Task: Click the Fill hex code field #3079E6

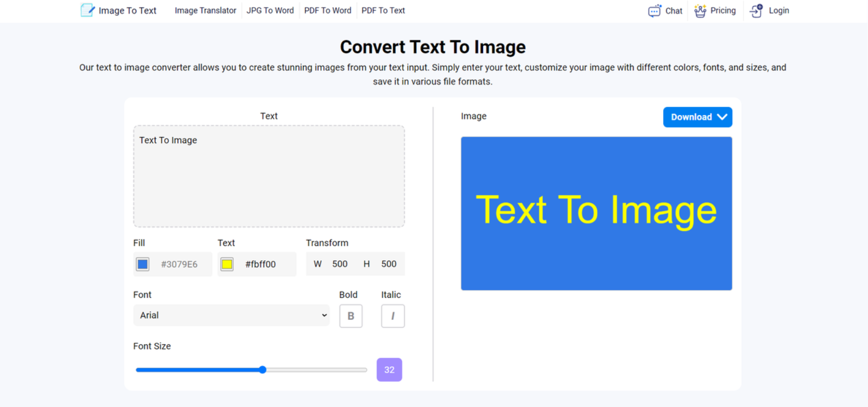Action: click(179, 264)
